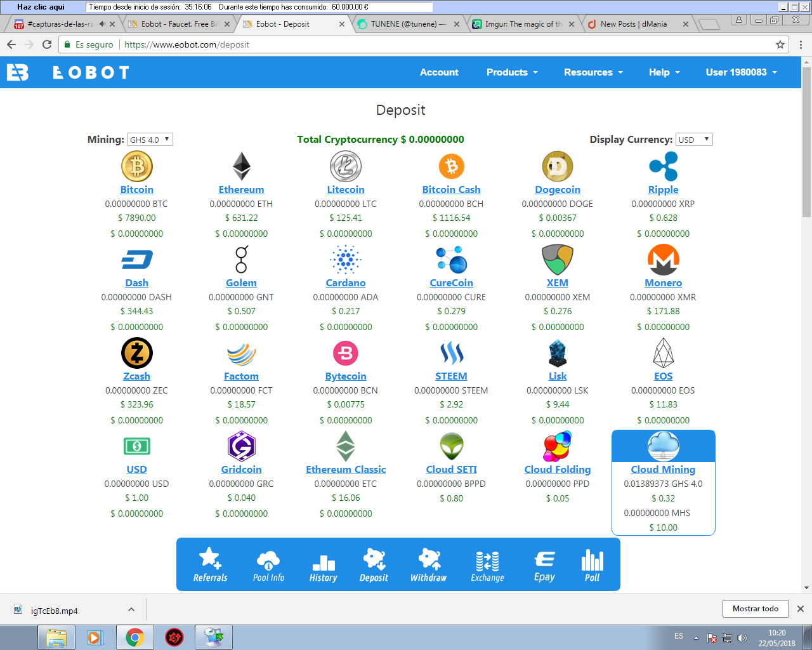The height and width of the screenshot is (650, 812).
Task: Click the Monero name link
Action: point(664,283)
